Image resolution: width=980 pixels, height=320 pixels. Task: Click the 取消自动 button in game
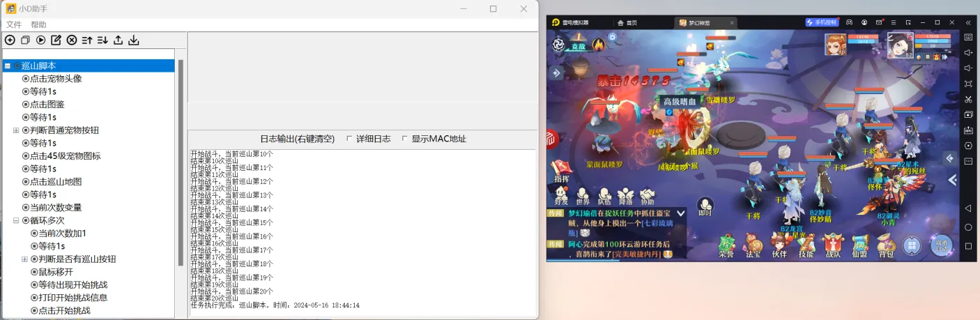(x=942, y=245)
